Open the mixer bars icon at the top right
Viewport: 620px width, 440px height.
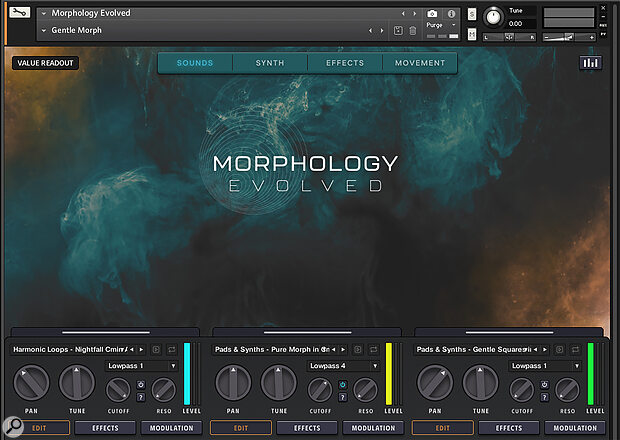(x=591, y=62)
